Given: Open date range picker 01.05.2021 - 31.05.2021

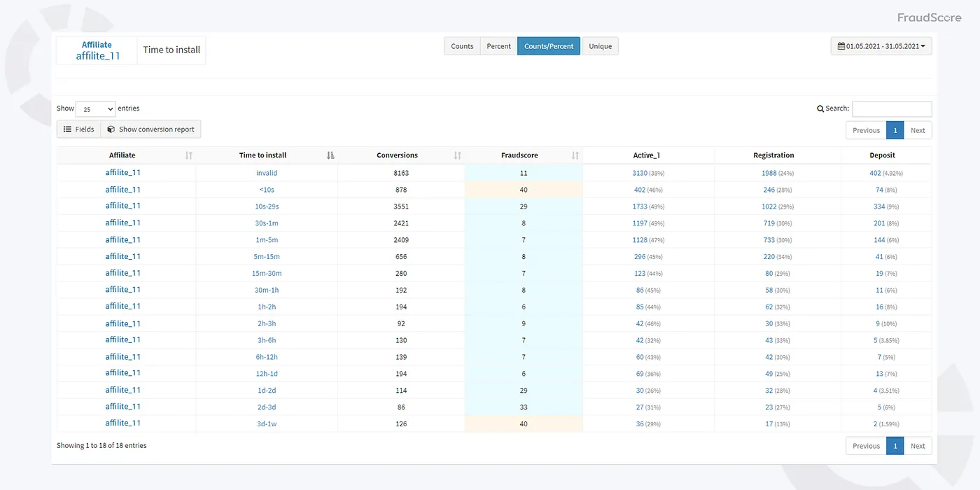Looking at the screenshot, I should point(881,46).
